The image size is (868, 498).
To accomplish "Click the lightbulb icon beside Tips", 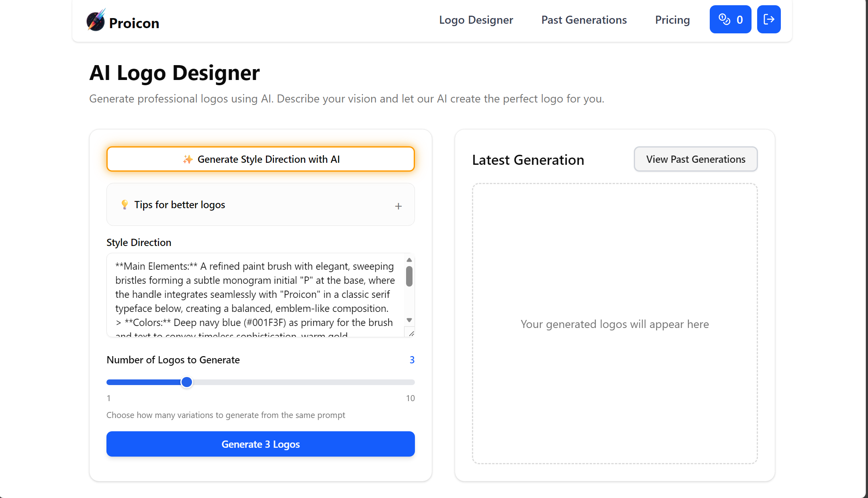I will tap(125, 205).
